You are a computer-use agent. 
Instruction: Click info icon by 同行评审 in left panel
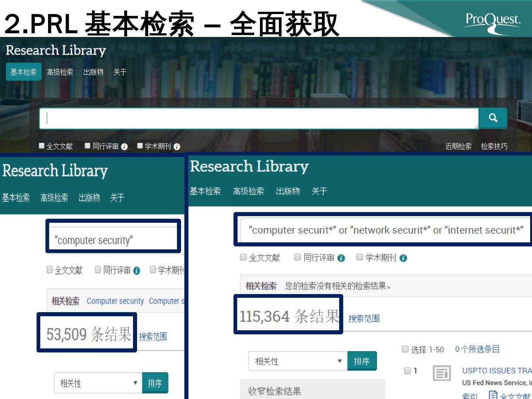[x=137, y=271]
